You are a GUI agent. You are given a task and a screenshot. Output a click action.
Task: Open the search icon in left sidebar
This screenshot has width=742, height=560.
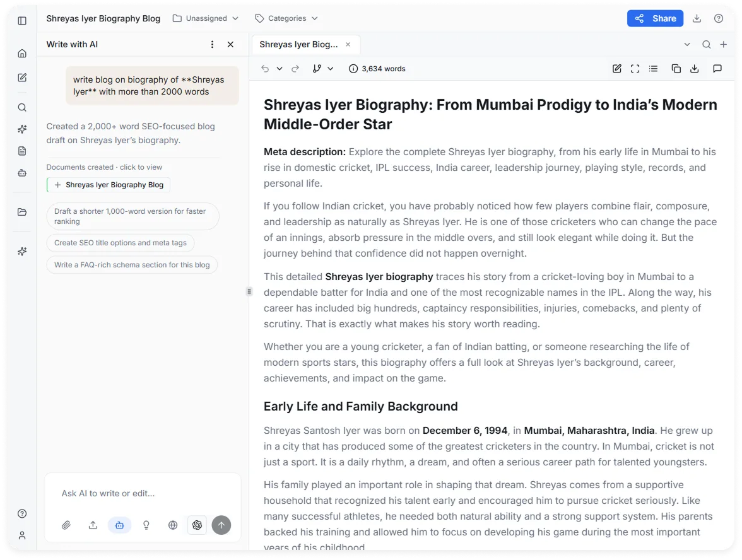point(21,107)
